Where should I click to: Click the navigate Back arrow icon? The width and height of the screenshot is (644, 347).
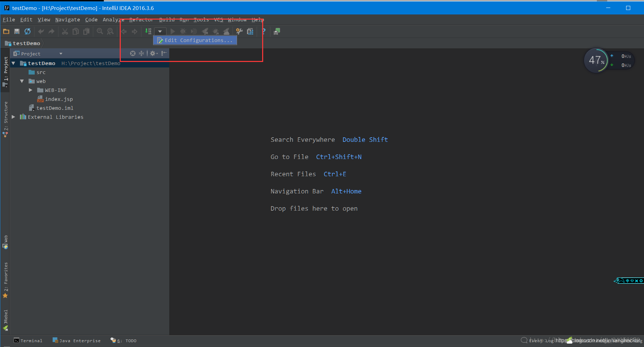point(124,31)
